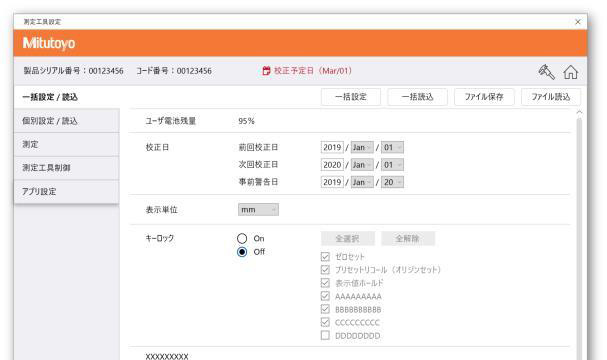The height and width of the screenshot is (360, 607).
Task: Open the アプリ設定 tab
Action: [x=67, y=192]
